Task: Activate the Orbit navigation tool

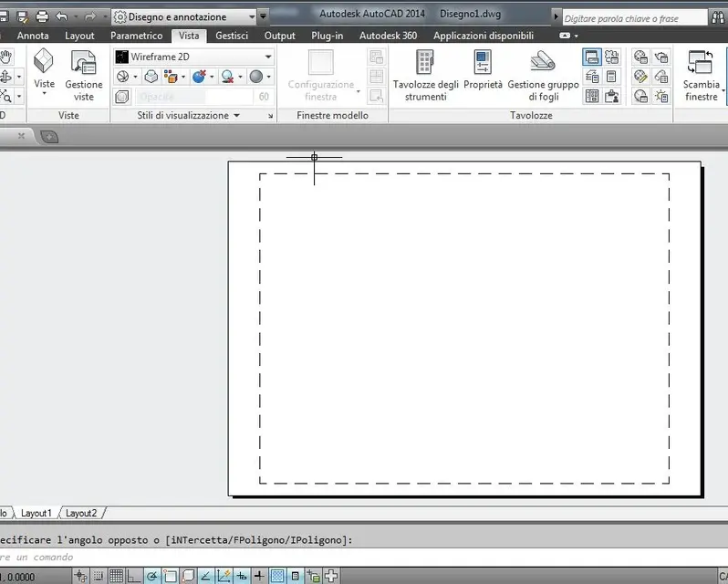Action: 5,77
